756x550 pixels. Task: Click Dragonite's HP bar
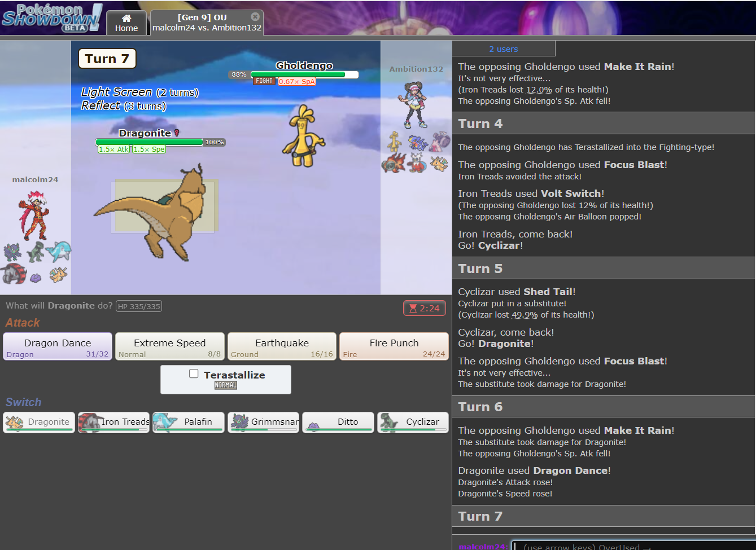tap(149, 142)
